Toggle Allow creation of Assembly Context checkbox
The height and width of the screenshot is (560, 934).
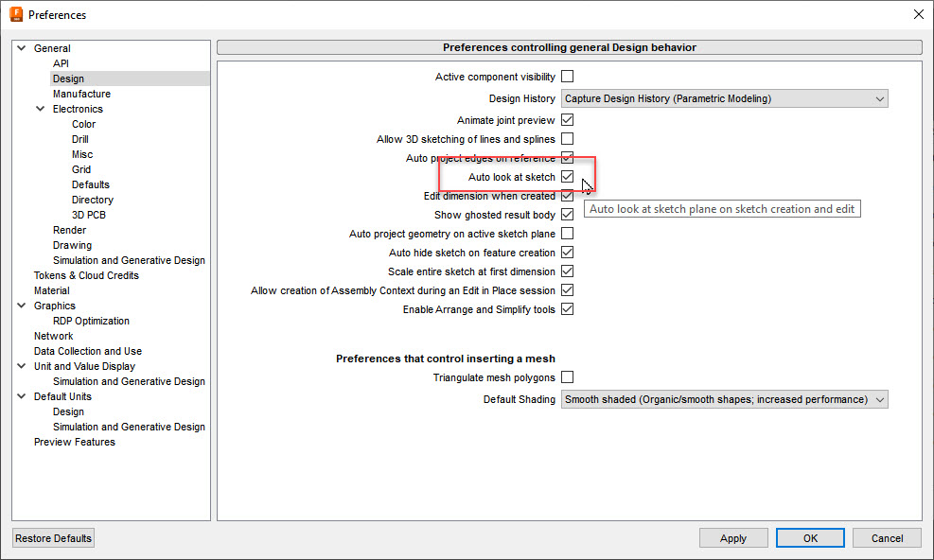coord(567,290)
